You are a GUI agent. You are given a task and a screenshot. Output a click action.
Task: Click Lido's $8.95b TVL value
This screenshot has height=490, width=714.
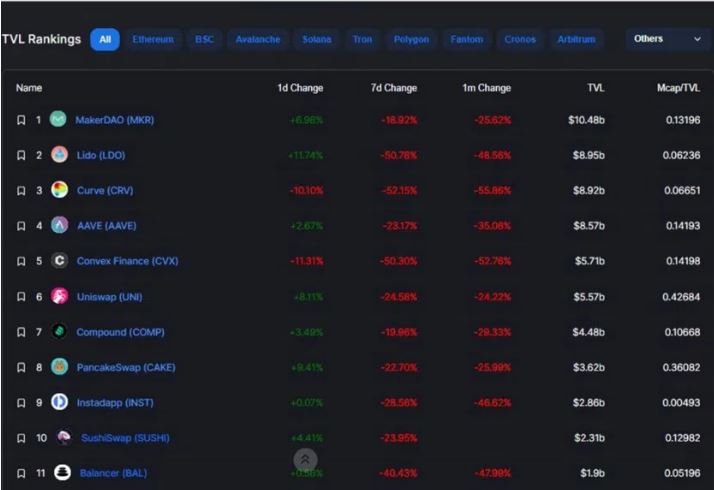coord(589,155)
